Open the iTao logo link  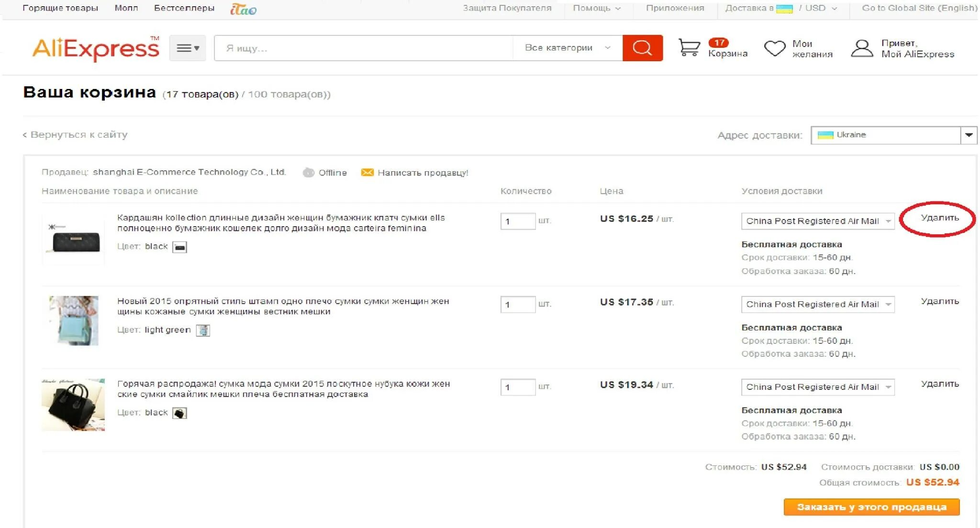(x=243, y=9)
